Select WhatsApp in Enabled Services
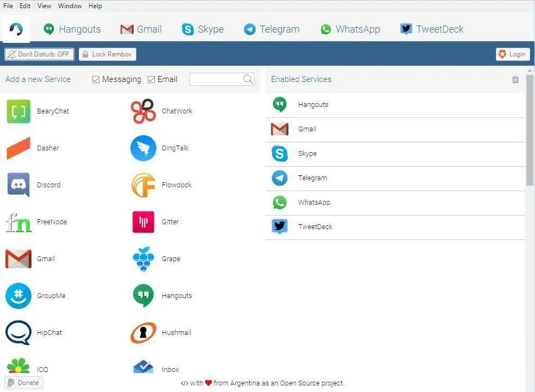This screenshot has width=535, height=392. pos(395,203)
